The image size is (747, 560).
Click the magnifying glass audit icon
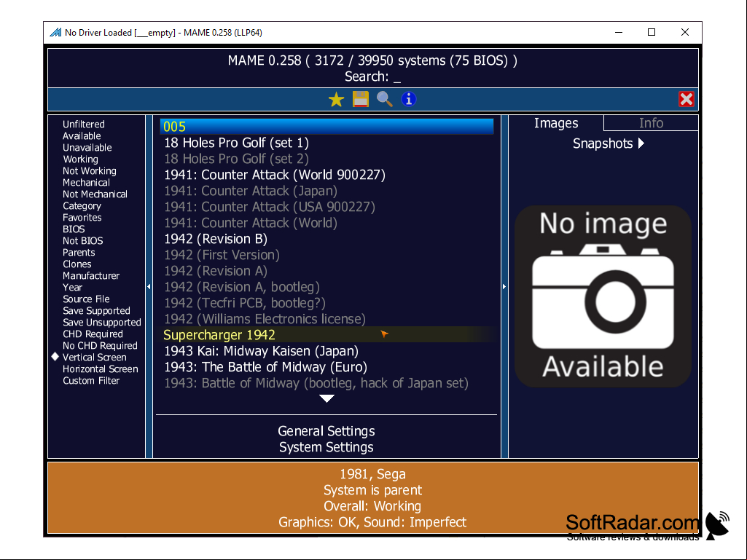tap(385, 99)
